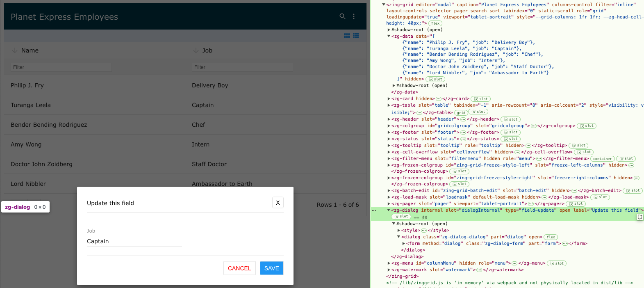
Task: Switch to row layout view icon
Action: 356,36
